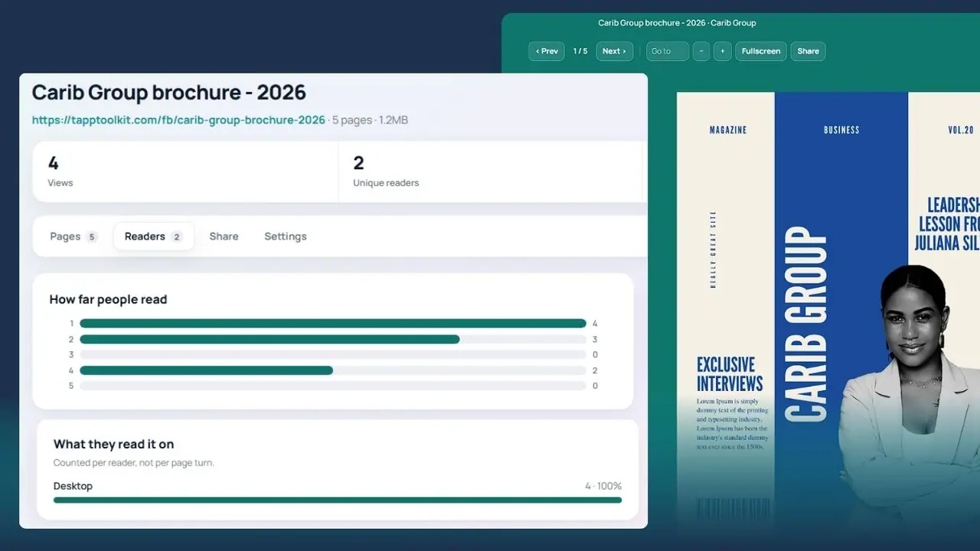
Task: Click the 1 / 5 page indicator
Action: 580,51
